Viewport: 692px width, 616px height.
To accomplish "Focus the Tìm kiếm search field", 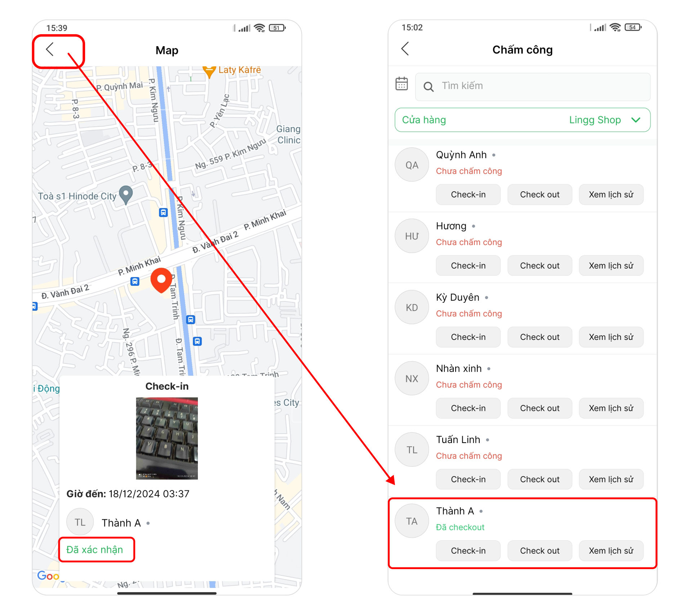I will [533, 87].
